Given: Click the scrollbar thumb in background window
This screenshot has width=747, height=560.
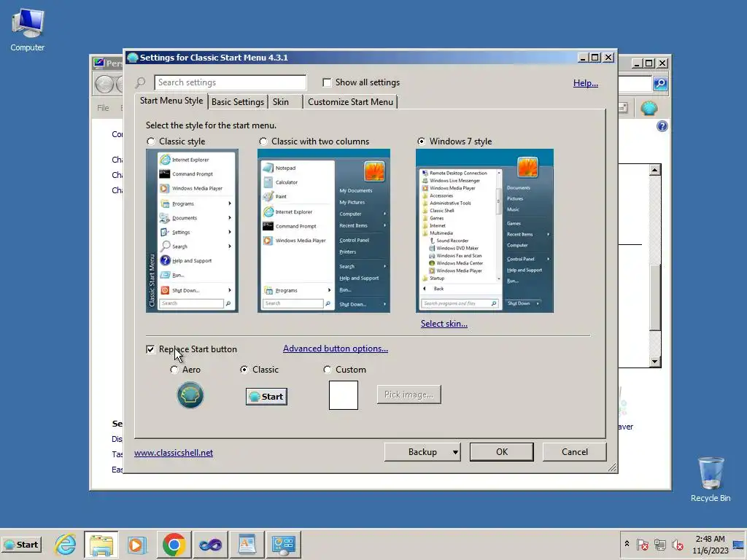Looking at the screenshot, I should [655, 297].
